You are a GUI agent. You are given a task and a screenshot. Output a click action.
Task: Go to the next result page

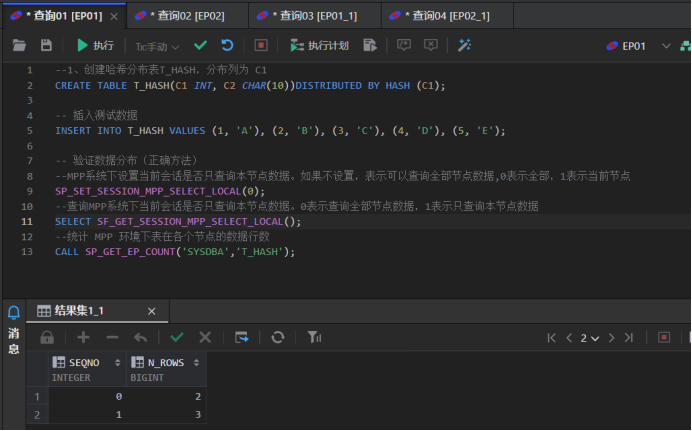tap(611, 338)
